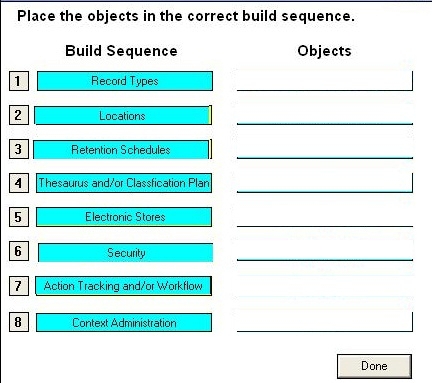Image resolution: width=432 pixels, height=383 pixels.
Task: Click the empty Objects slot beside Thesaurus
Action: 325,183
